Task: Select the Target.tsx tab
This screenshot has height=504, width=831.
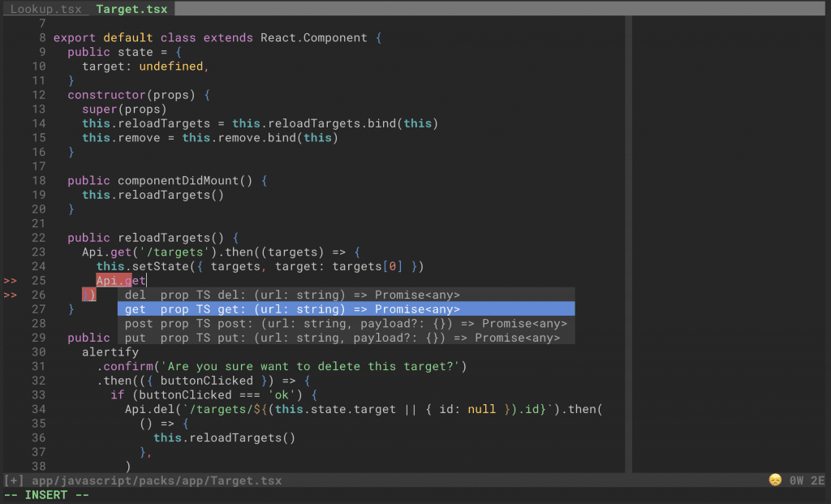Action: (131, 9)
